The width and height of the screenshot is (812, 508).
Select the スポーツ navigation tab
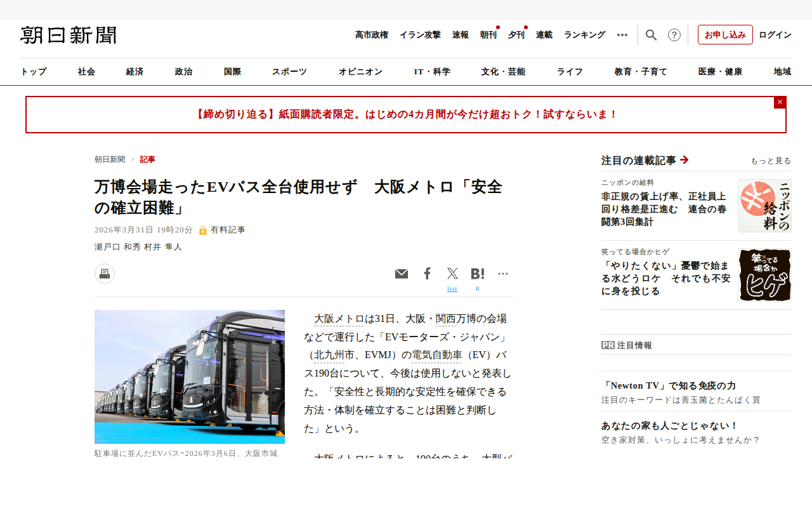[x=290, y=72]
